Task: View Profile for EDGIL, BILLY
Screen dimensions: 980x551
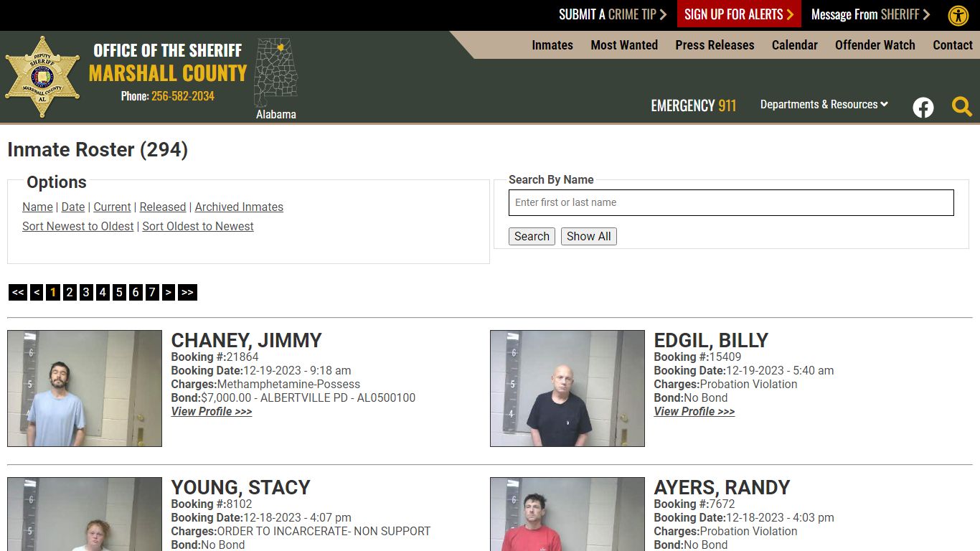Action: [694, 411]
